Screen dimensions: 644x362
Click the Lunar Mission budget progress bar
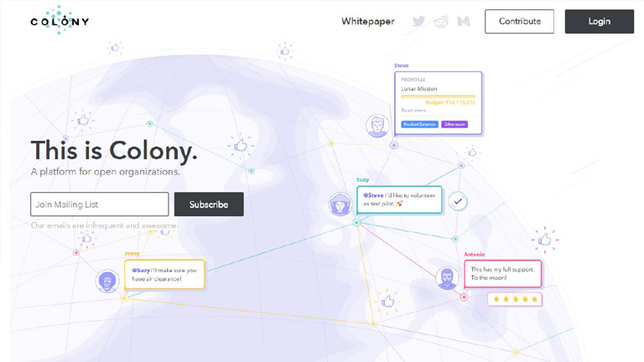click(x=438, y=96)
